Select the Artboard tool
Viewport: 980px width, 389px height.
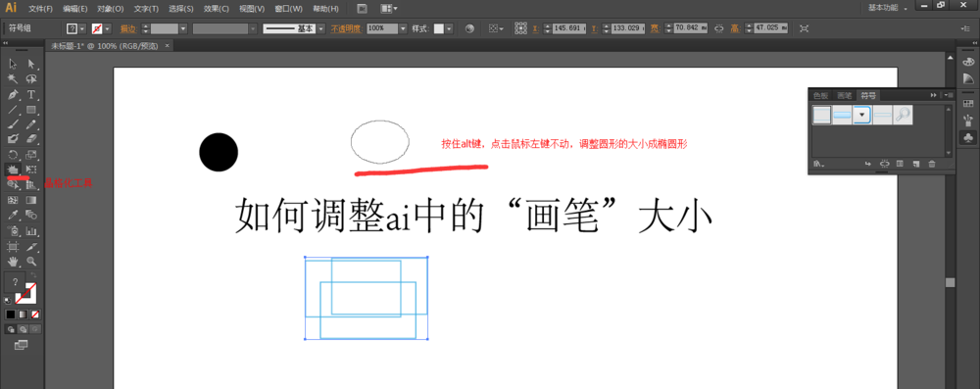[x=13, y=246]
